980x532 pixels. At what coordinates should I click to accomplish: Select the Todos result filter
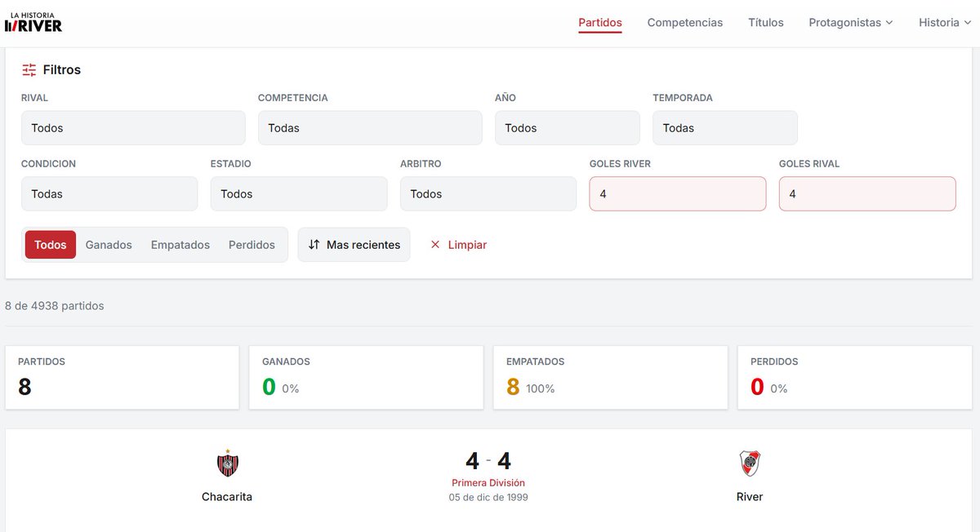coord(51,245)
